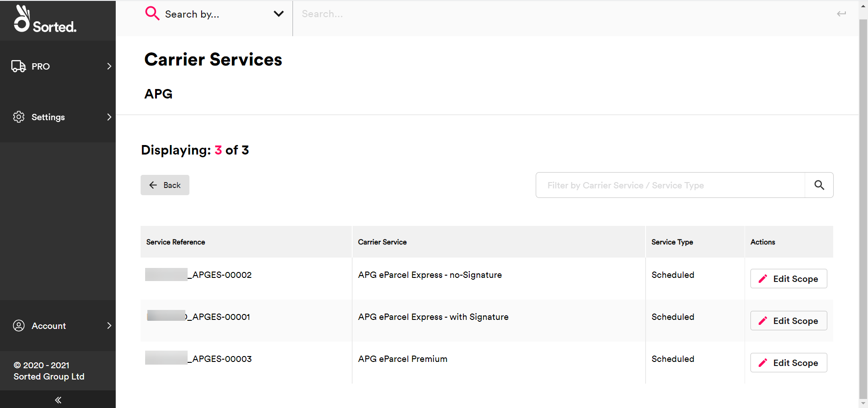Open the Search by dropdown
Viewport: 868px width, 408px height.
tap(214, 14)
